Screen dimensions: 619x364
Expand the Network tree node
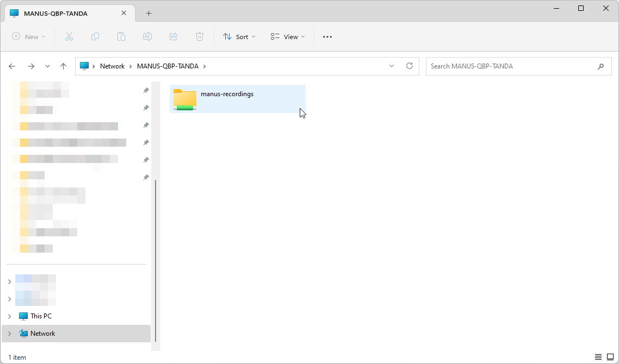click(x=9, y=334)
